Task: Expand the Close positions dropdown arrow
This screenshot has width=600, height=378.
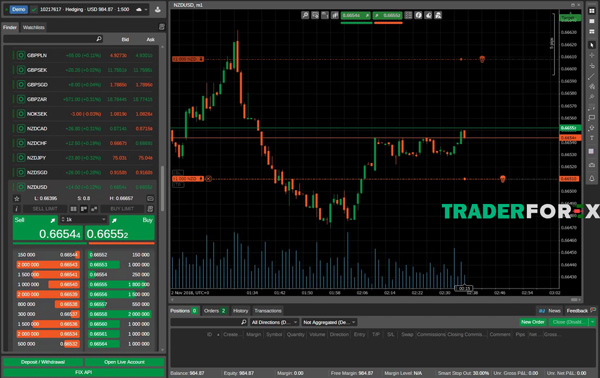Action: [x=592, y=322]
